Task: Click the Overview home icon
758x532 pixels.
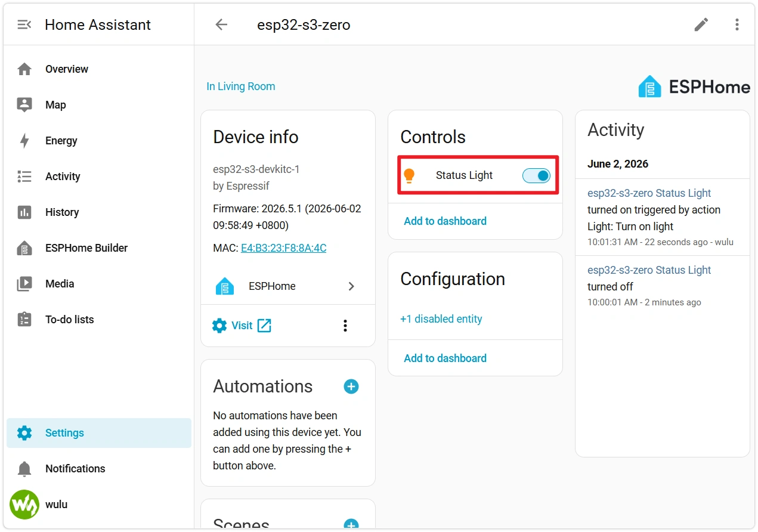Action: [x=24, y=69]
